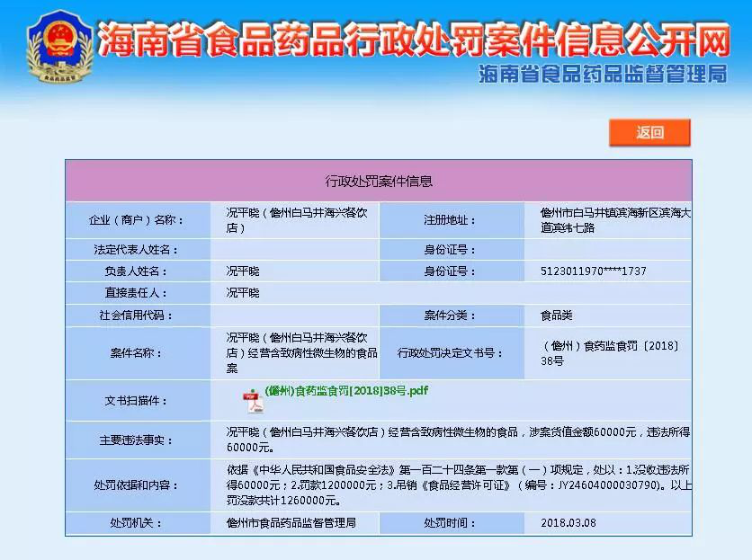Open the PDF file icon in 文书扫描件 row
Screen dimensions: 752x560
pos(254,401)
